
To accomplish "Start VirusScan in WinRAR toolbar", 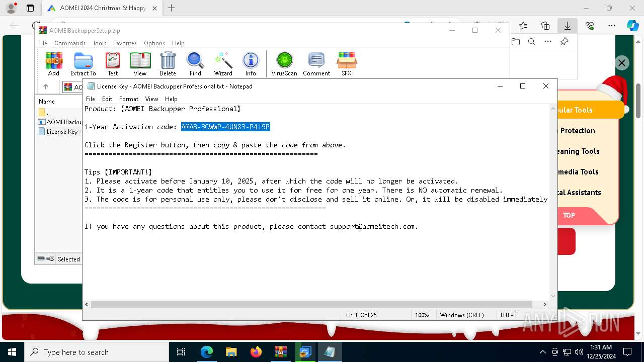I will pyautogui.click(x=284, y=64).
